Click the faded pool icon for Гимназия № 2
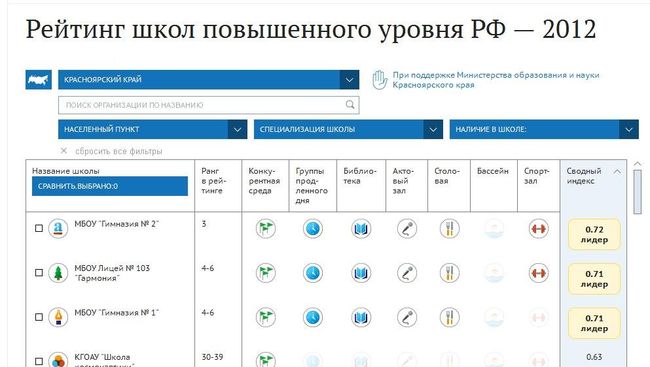The width and height of the screenshot is (650, 367). click(x=494, y=228)
